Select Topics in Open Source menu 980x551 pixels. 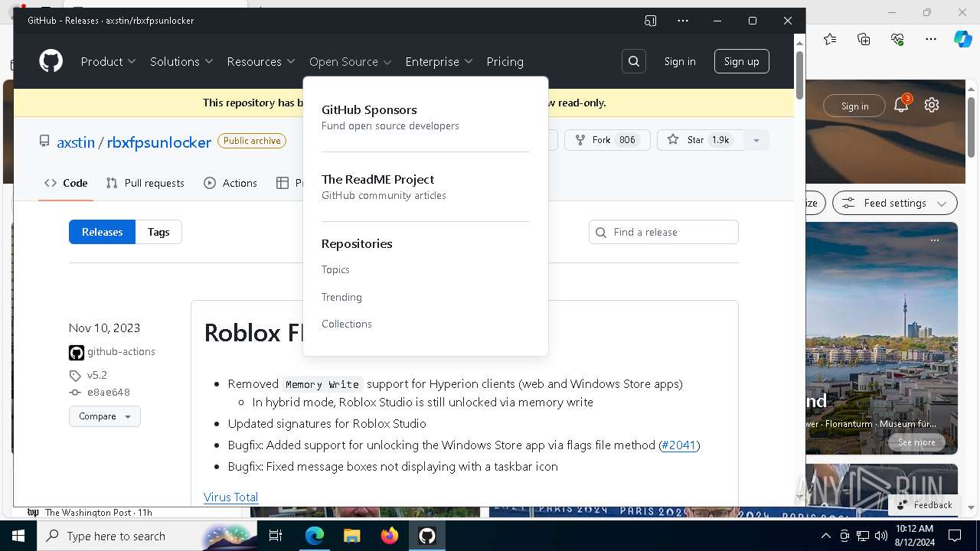coord(335,269)
